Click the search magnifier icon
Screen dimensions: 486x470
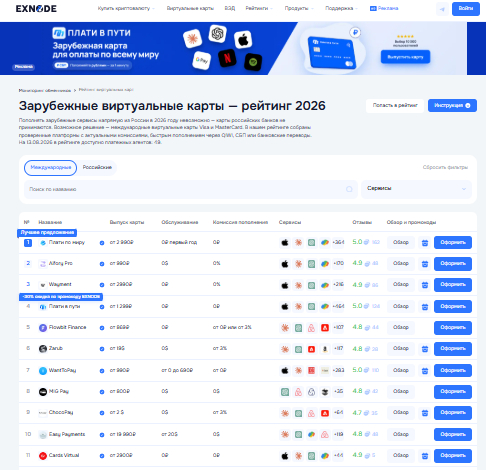point(349,189)
